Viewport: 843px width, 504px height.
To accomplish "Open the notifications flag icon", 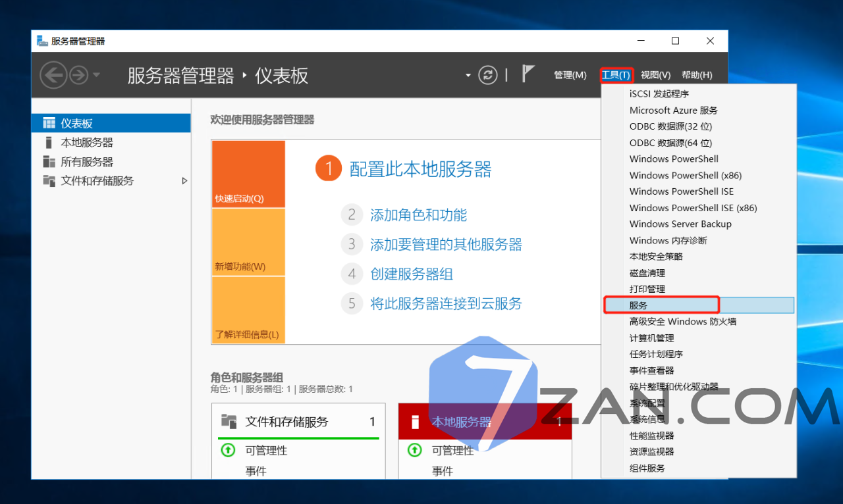I will click(528, 74).
